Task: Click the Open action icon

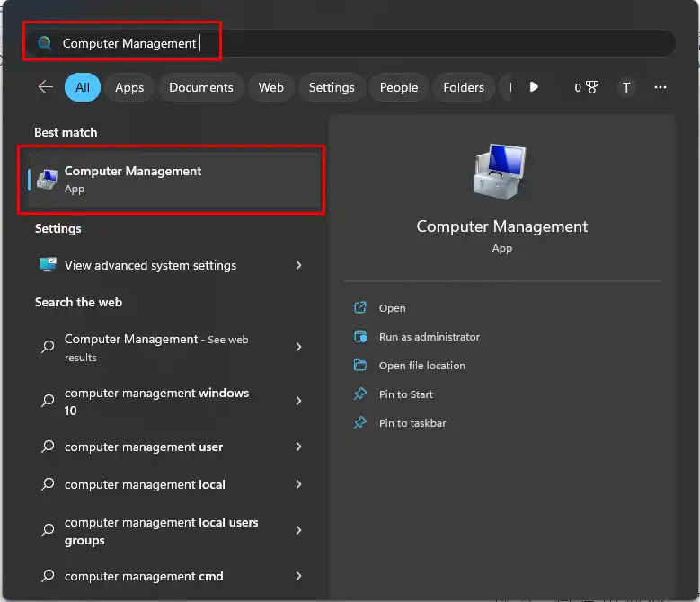Action: 359,307
